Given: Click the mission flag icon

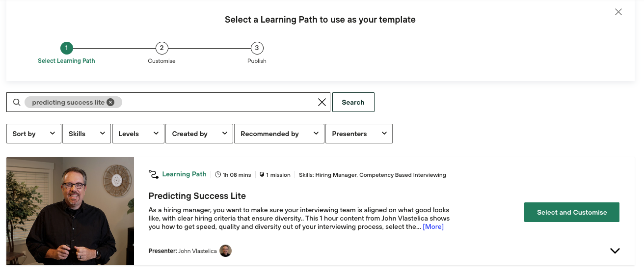Looking at the screenshot, I should 262,174.
